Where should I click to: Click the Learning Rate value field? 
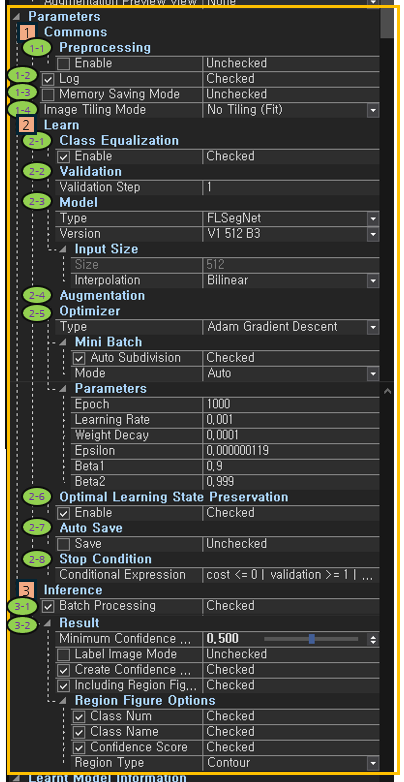pos(291,419)
